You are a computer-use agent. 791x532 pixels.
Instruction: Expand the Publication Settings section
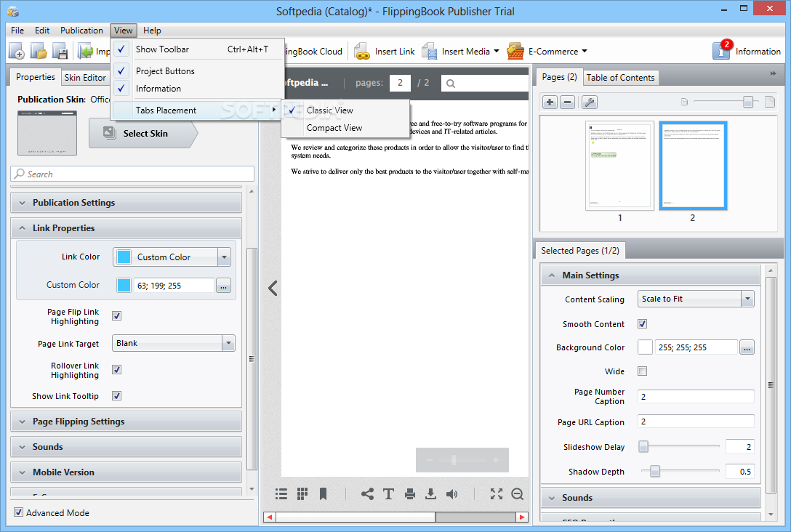click(126, 202)
